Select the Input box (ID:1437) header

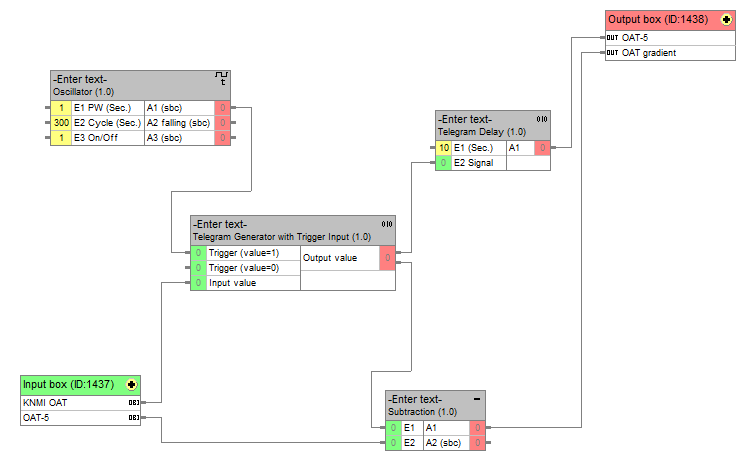(x=80, y=385)
